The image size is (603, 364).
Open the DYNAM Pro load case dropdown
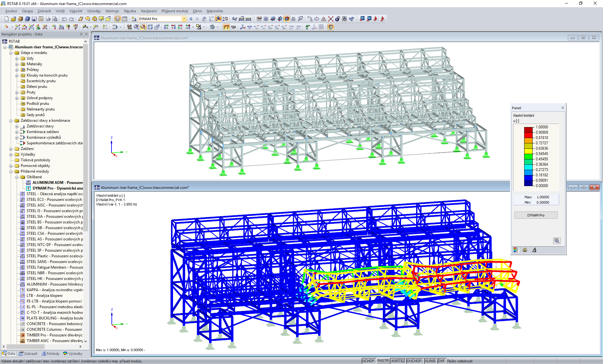184,19
